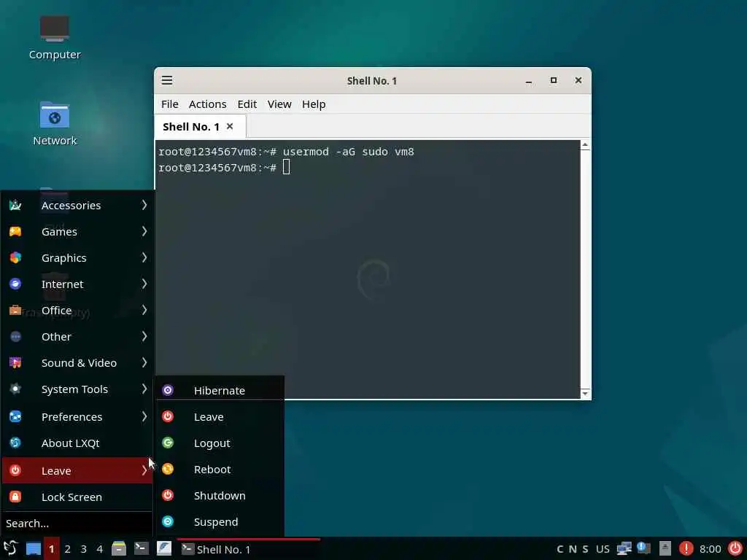Open About LXQt from the menu
Viewport: 747px width, 560px height.
(x=77, y=443)
